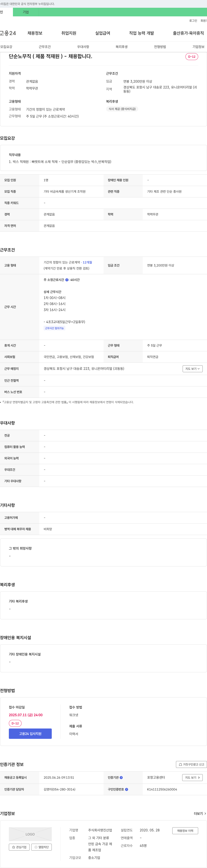Click the siren icon in 거짓구인광고 신고
This screenshot has height=868, width=207.
click(x=180, y=764)
